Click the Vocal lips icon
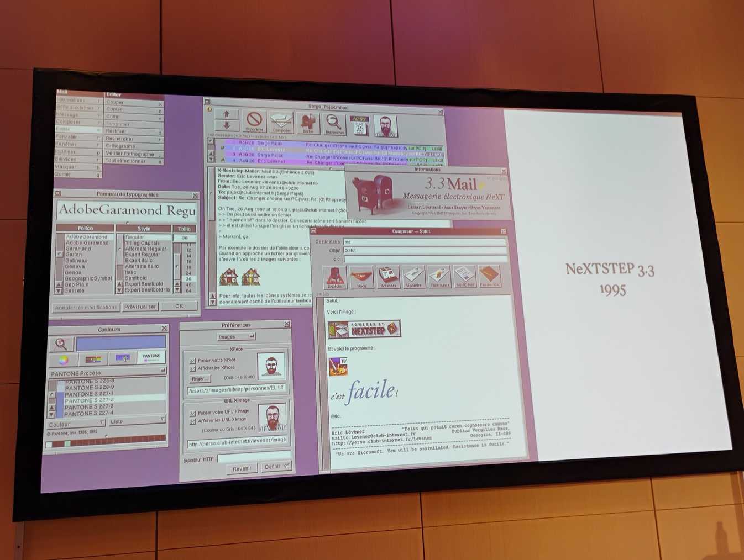This screenshot has width=744, height=560. pos(361,277)
